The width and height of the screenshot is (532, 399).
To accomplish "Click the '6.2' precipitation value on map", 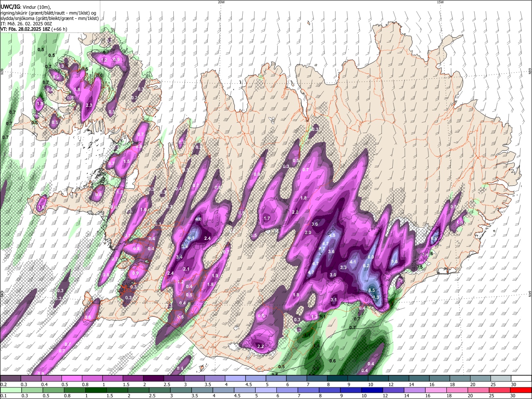I will point(366,266).
